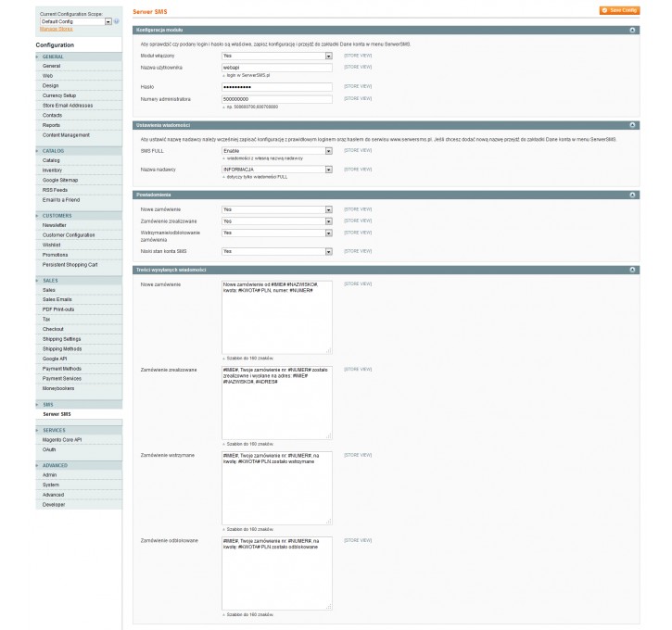Image resolution: width=672 pixels, height=630 pixels.
Task: Open the SMS FULL dropdown
Action: click(277, 151)
